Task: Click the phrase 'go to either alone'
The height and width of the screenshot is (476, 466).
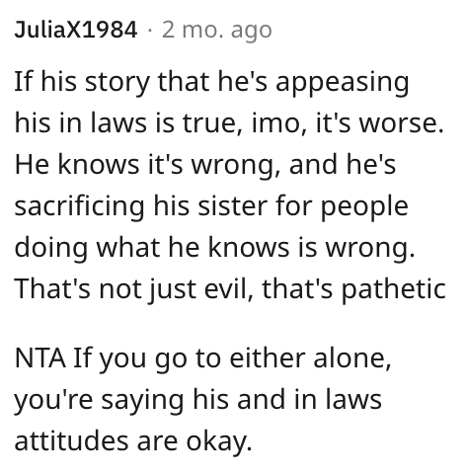Action: [x=272, y=359]
